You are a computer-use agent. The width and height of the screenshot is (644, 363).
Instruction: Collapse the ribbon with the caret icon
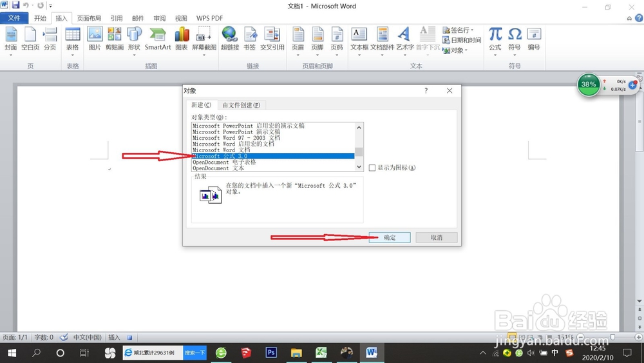click(629, 18)
